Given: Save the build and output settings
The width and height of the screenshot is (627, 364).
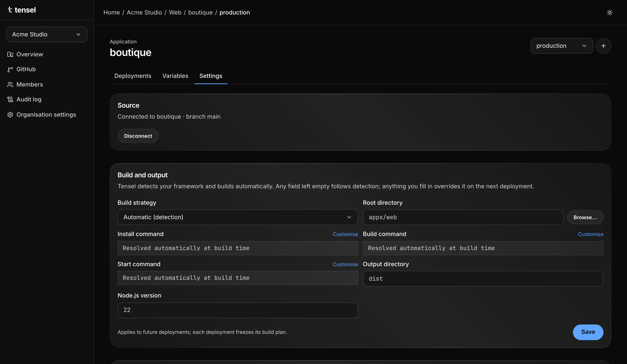Looking at the screenshot, I should [588, 332].
